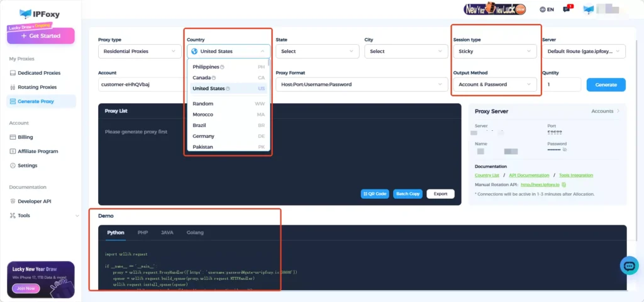Switch to the PHP demo tab
Viewport: 644px width, 302px height.
pyautogui.click(x=143, y=233)
